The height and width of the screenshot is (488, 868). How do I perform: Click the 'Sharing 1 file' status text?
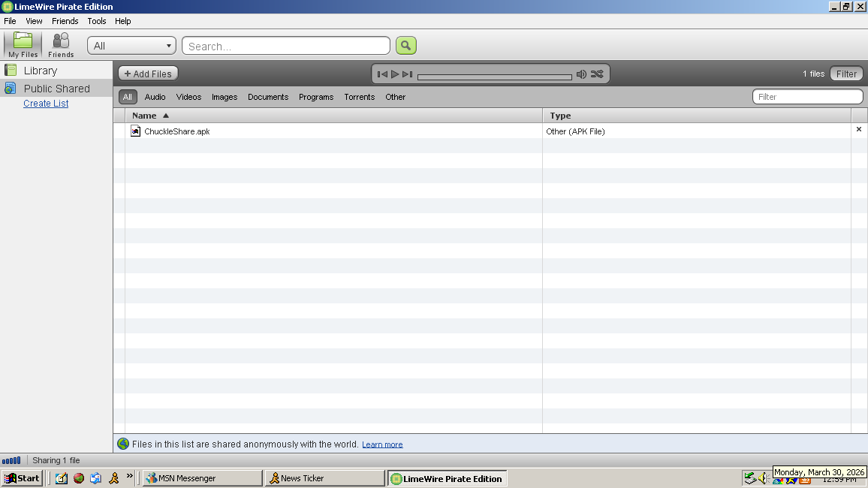56,460
